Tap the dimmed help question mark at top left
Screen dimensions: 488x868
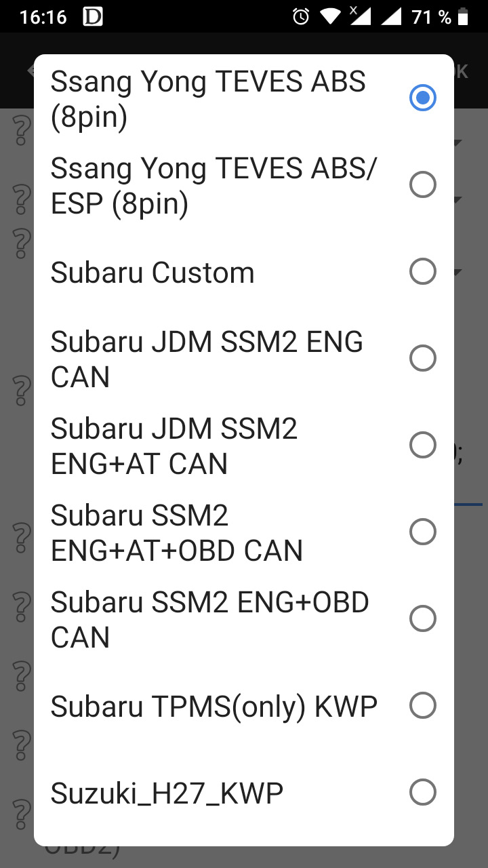(22, 129)
